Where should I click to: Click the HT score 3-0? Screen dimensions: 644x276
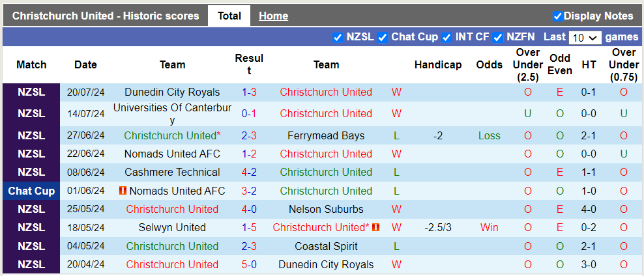click(x=589, y=264)
